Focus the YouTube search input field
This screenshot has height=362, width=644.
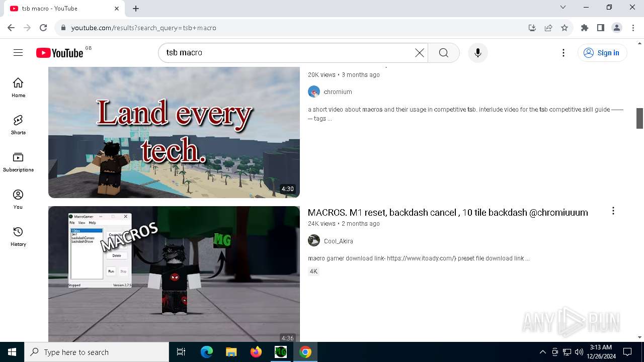click(289, 53)
